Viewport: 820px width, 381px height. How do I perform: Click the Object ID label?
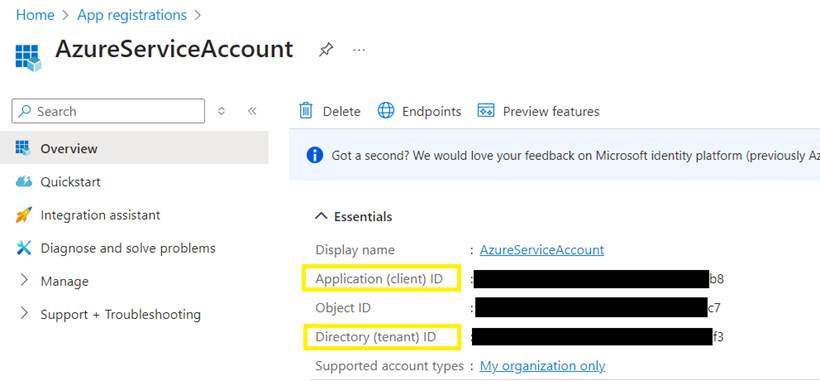point(343,308)
